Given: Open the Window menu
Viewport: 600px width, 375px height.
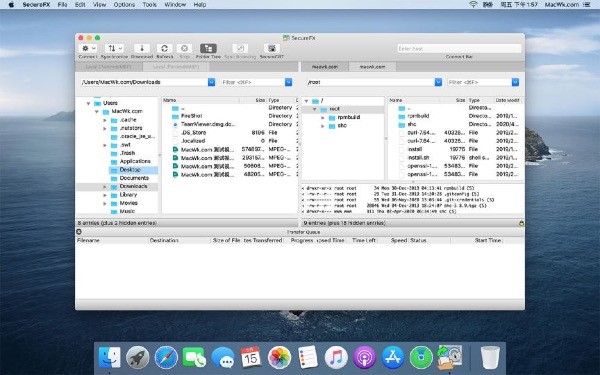Looking at the screenshot, I should point(175,5).
